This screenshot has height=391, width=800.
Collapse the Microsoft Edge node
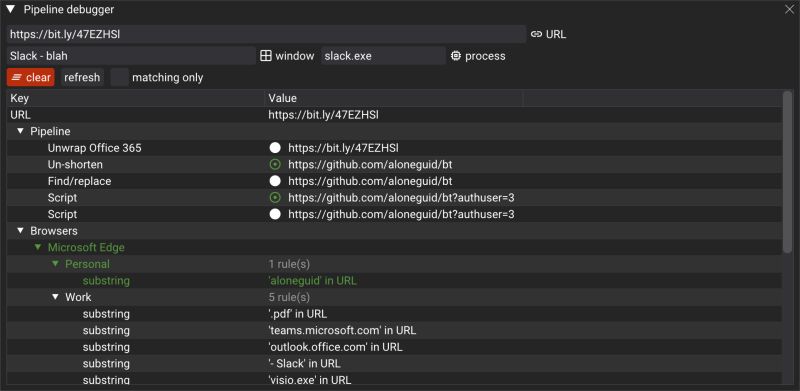38,247
